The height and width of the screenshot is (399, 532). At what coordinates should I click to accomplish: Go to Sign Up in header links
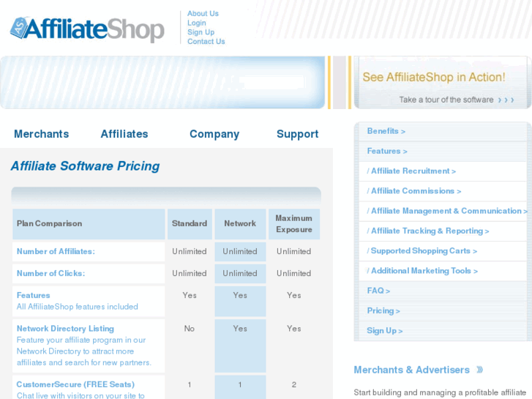tap(201, 32)
